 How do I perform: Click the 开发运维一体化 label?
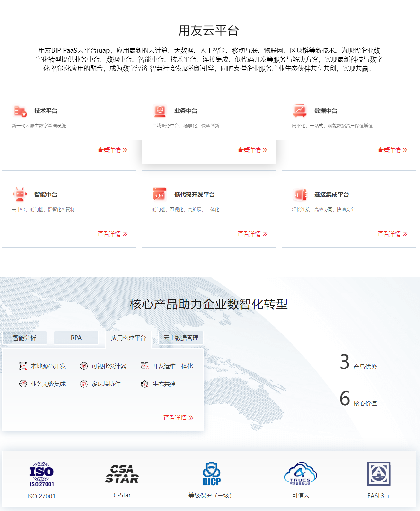[x=173, y=366]
